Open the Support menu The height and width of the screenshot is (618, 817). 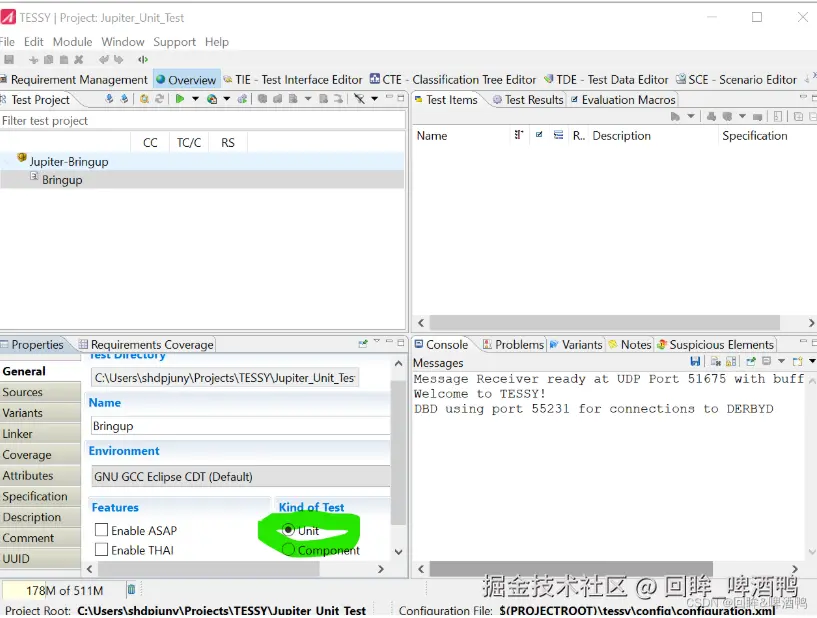click(x=175, y=42)
